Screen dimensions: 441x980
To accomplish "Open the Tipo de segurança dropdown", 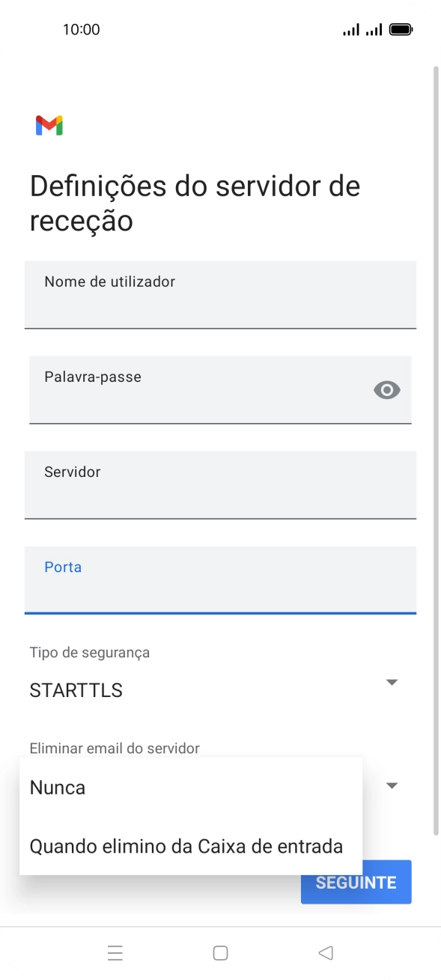I will [391, 682].
